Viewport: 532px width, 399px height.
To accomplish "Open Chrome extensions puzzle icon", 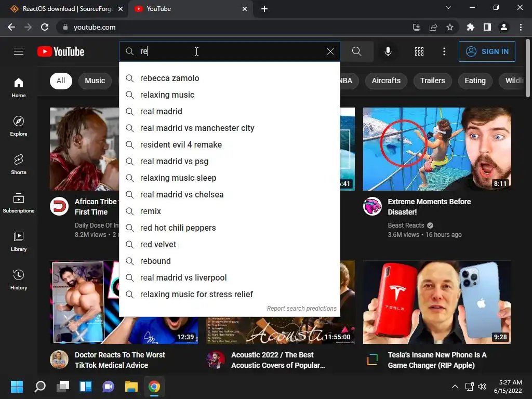I will click(470, 27).
